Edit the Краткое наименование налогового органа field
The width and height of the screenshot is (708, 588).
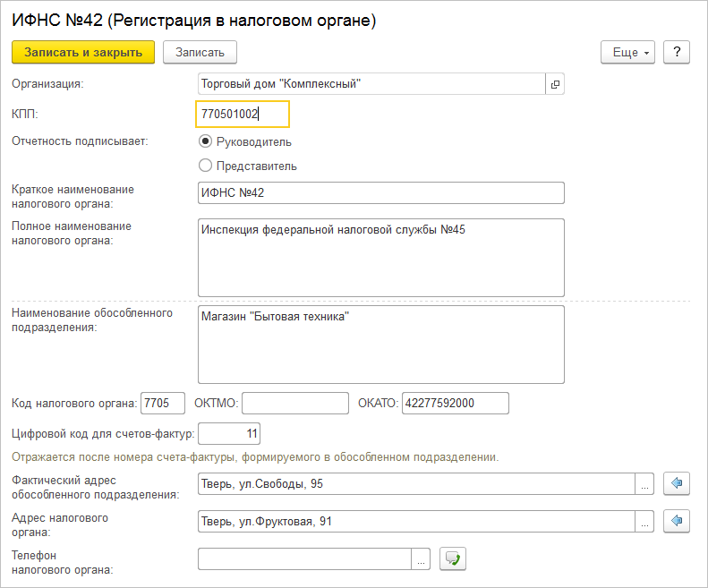(x=381, y=192)
